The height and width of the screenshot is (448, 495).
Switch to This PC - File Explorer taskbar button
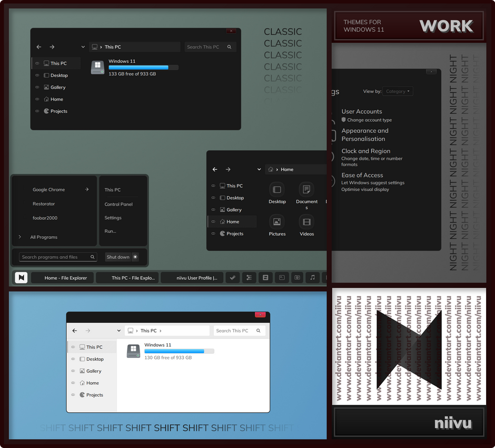click(x=127, y=278)
